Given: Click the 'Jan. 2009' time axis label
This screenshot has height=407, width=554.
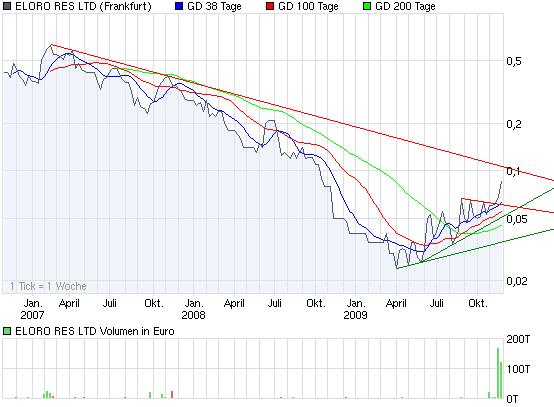Looking at the screenshot, I should point(355,309).
